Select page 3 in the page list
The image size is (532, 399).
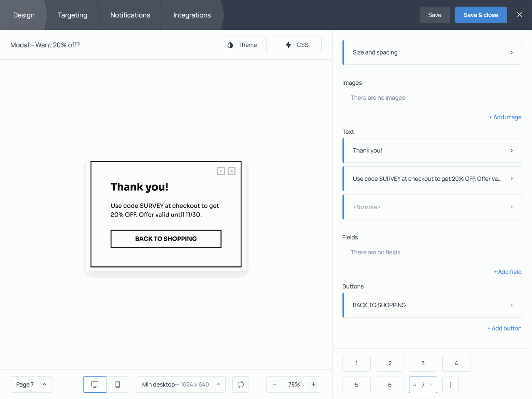tap(423, 363)
